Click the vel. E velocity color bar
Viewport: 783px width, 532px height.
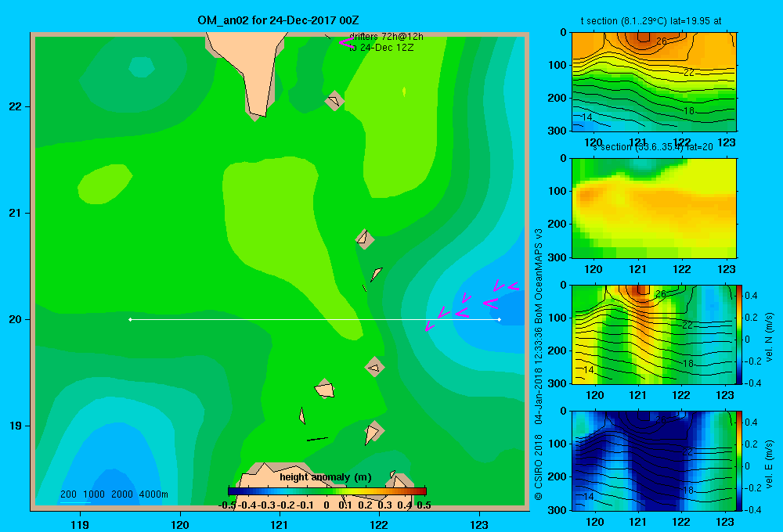coord(739,461)
